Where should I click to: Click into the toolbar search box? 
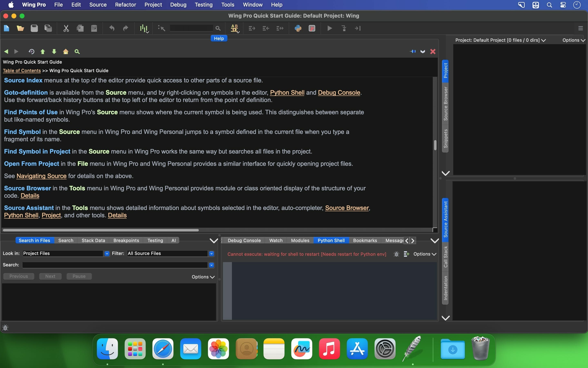pyautogui.click(x=192, y=28)
